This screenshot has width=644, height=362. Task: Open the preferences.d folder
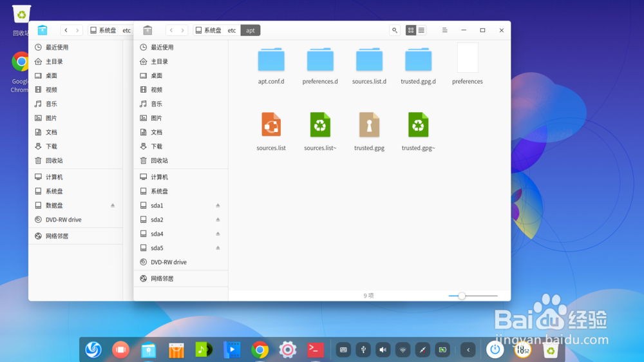click(320, 61)
